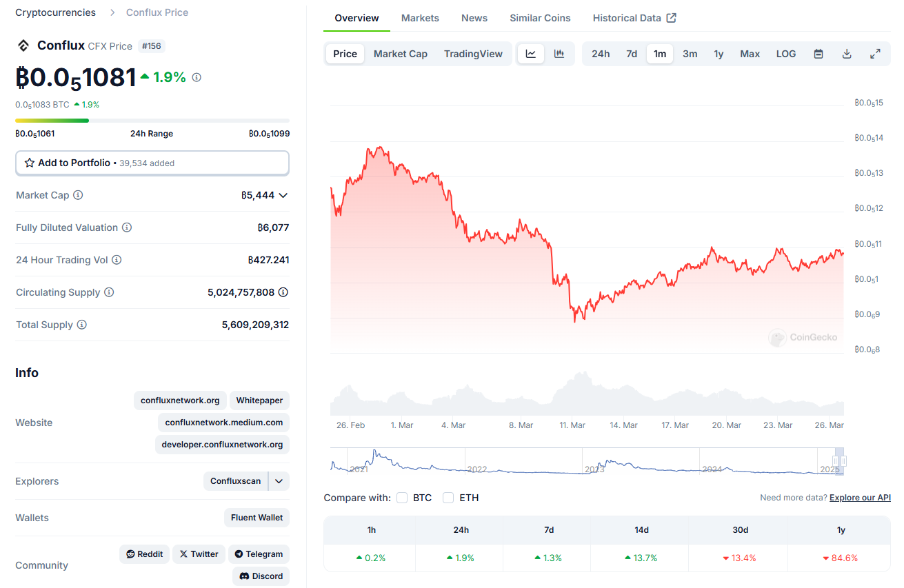Screen dimensions: 904x588
Task: Toggle the LOG scale option
Action: tap(786, 54)
